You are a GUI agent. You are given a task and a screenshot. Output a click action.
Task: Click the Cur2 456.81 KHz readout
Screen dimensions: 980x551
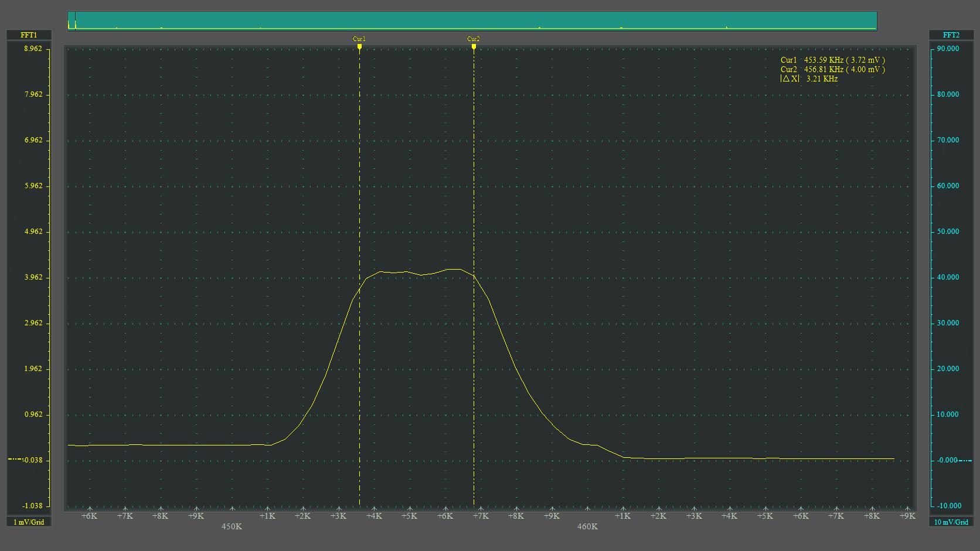832,69
